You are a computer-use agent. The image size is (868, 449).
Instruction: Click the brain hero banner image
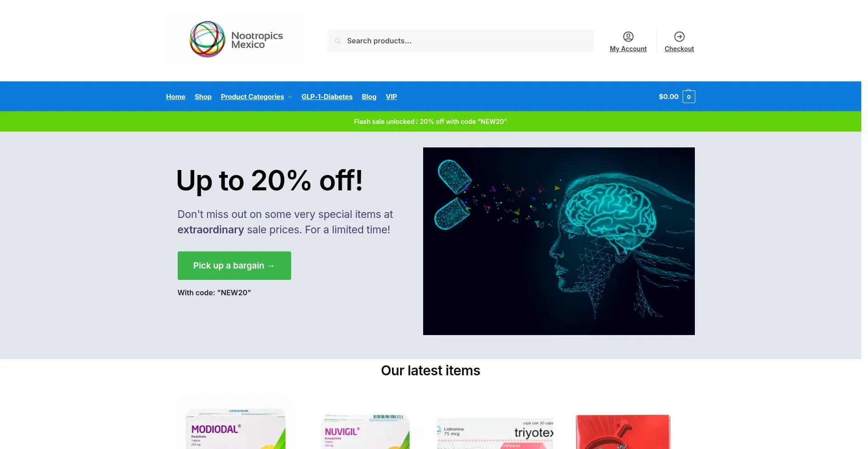[559, 241]
